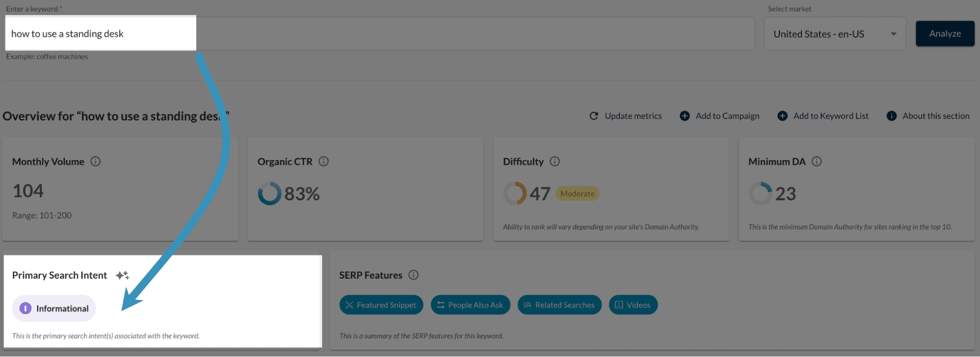
Task: Click the Informational intent badge
Action: click(x=54, y=309)
